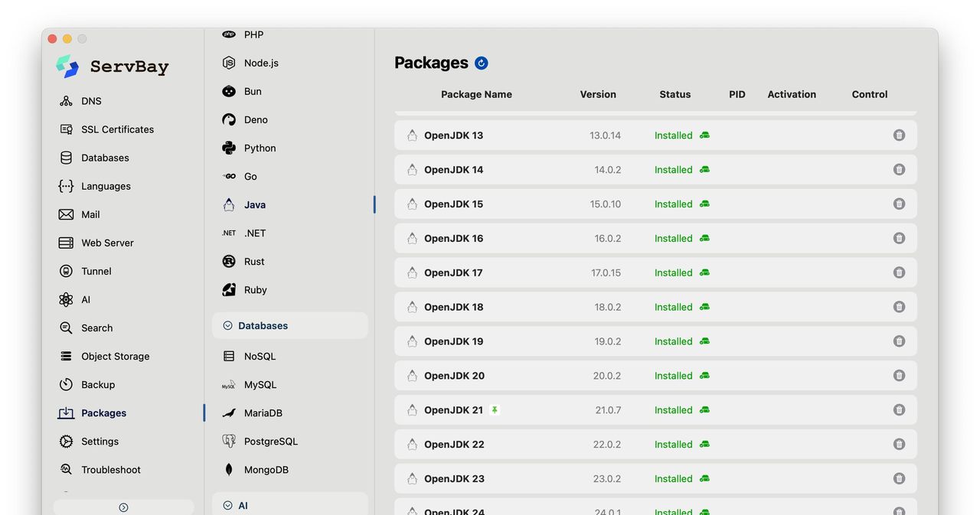
Task: Go to Web Server in sidebar
Action: (107, 243)
